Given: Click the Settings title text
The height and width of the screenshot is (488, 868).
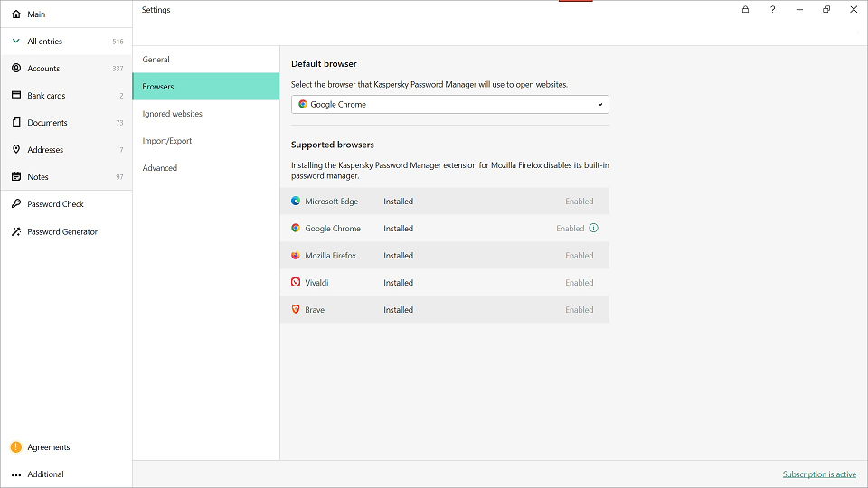Looking at the screenshot, I should [156, 10].
